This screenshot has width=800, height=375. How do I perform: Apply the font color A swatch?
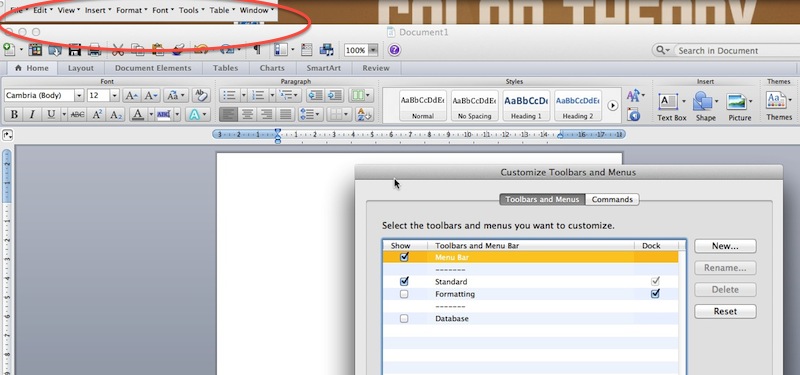tap(137, 114)
